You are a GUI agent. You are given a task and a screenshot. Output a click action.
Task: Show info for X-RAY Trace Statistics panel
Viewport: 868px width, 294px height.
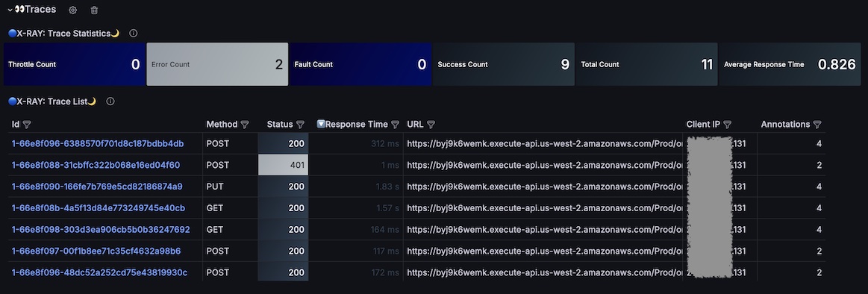click(134, 34)
